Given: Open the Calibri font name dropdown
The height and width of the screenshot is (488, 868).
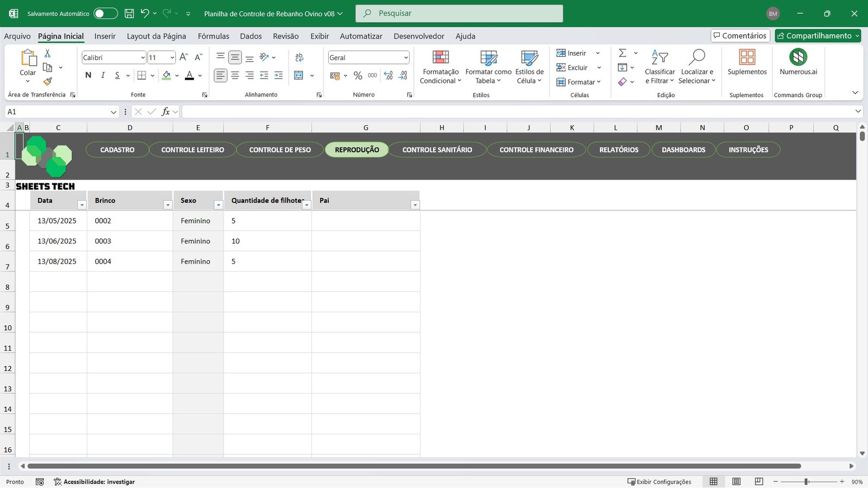Looking at the screenshot, I should pyautogui.click(x=143, y=57).
